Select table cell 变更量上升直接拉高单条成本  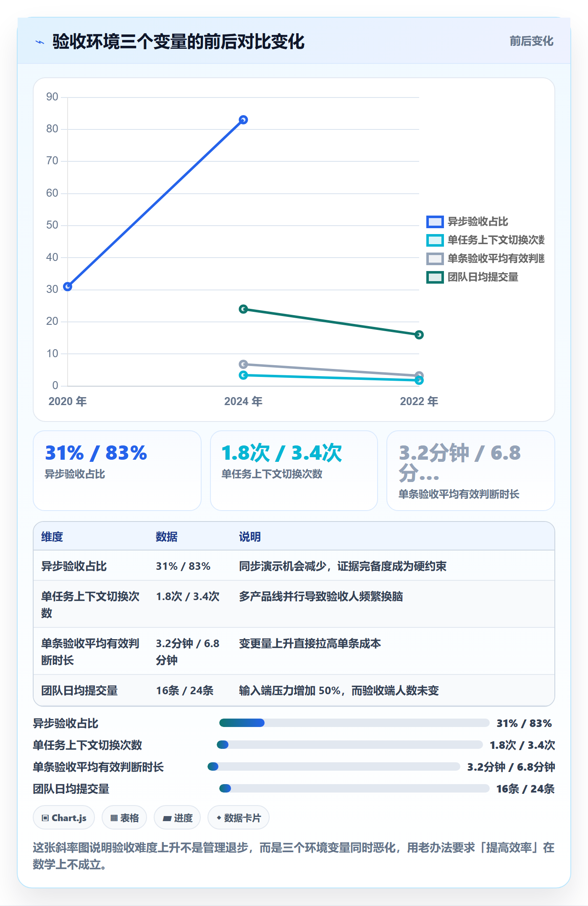coord(310,643)
